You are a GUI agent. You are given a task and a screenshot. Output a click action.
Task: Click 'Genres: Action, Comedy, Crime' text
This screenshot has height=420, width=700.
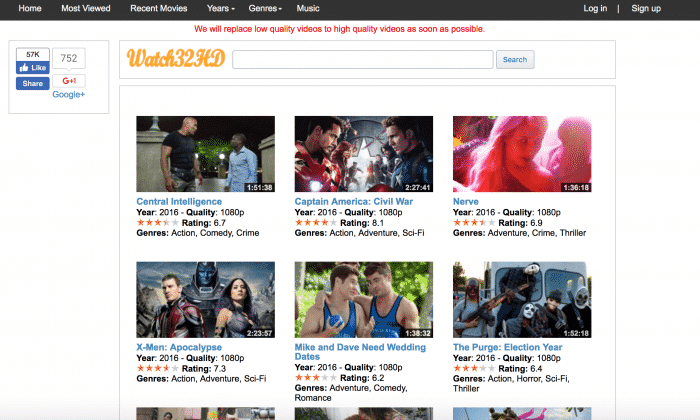click(198, 233)
